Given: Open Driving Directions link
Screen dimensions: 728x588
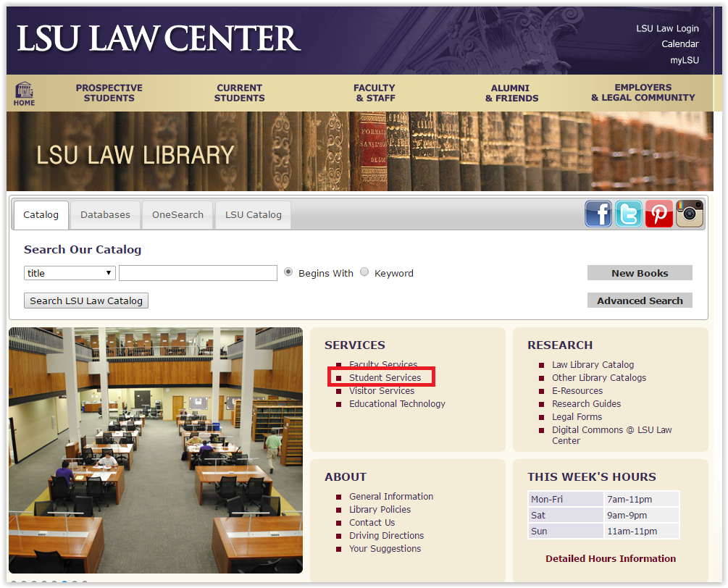Looking at the screenshot, I should coord(386,536).
